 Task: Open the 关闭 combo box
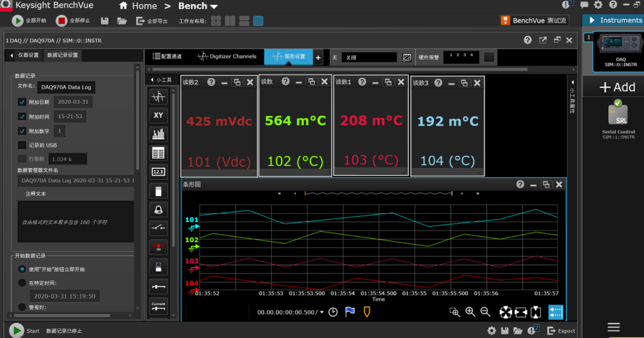370,57
